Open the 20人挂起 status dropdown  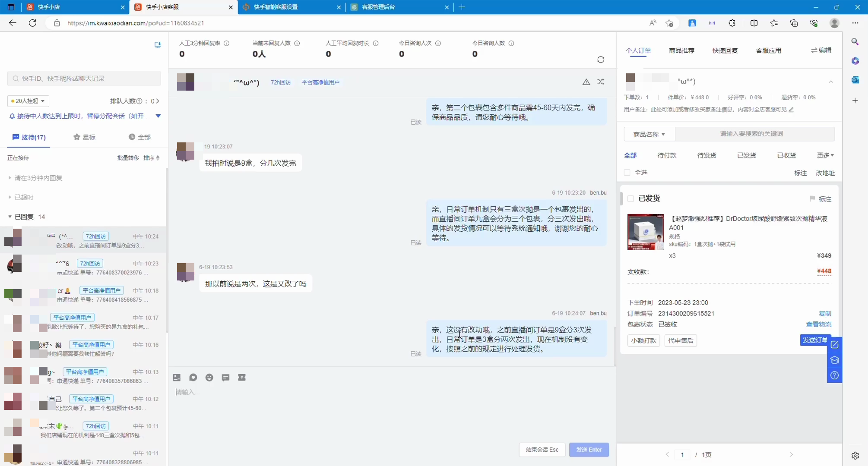[28, 101]
